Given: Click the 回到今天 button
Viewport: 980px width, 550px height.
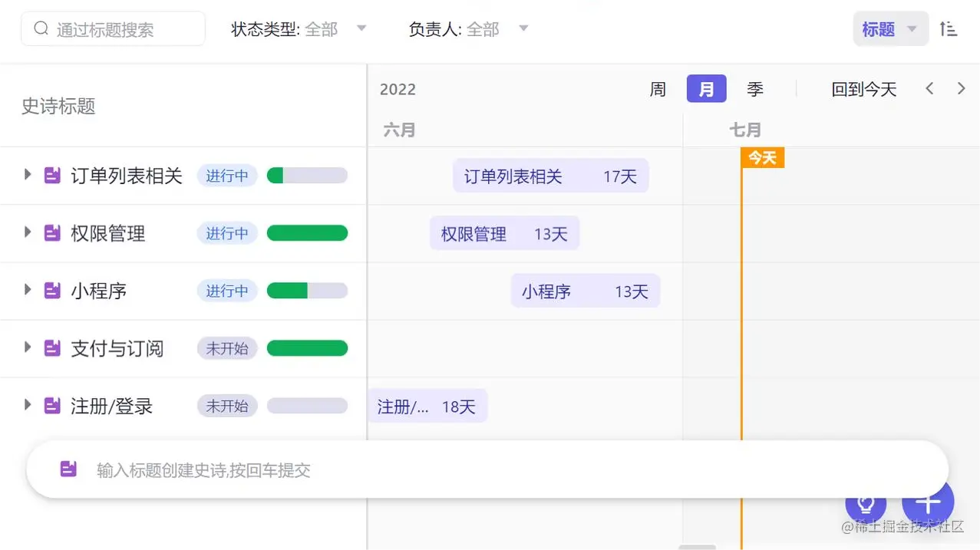Looking at the screenshot, I should coord(863,89).
